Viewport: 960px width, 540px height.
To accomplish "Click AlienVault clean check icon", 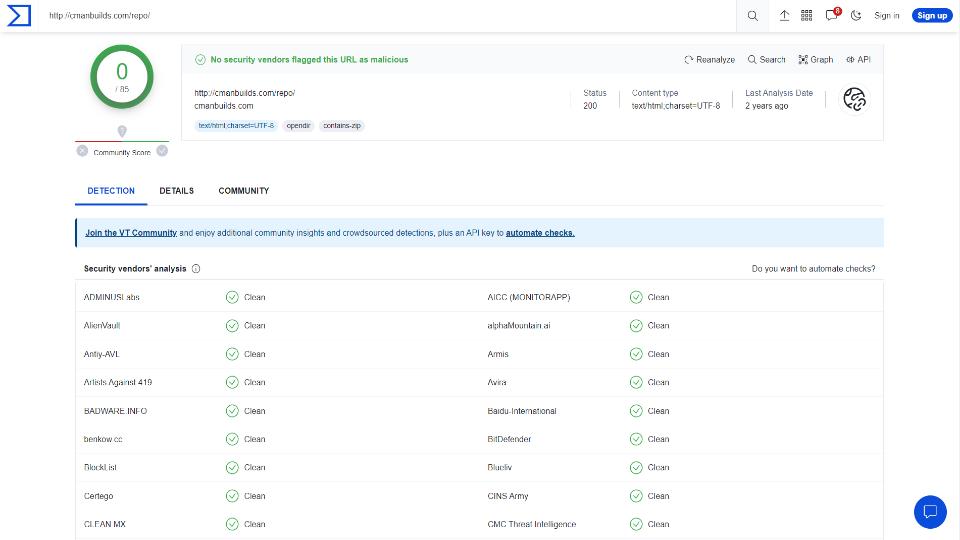I will coord(232,326).
